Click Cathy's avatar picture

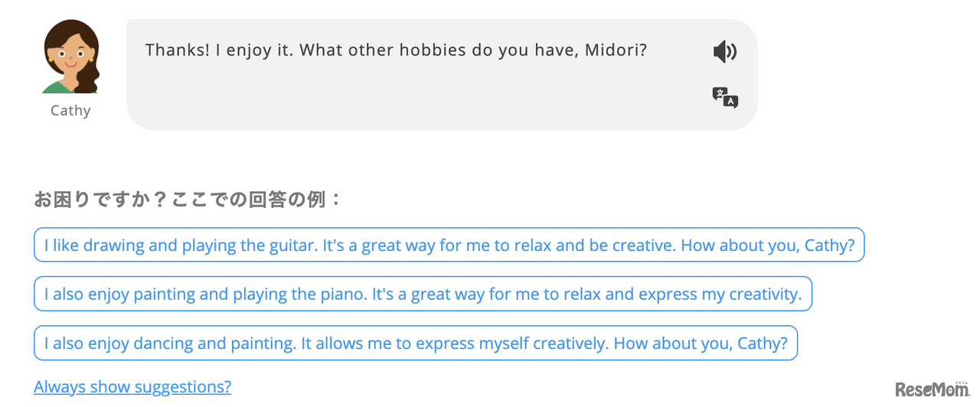(x=70, y=57)
